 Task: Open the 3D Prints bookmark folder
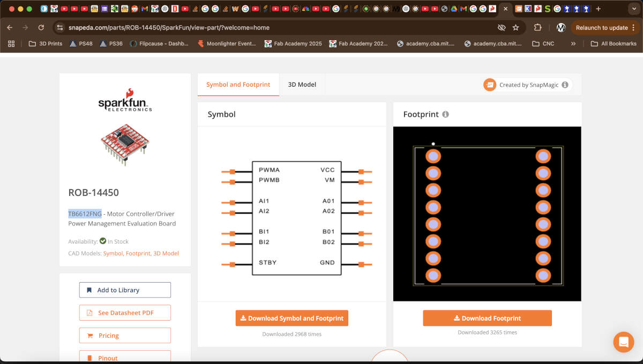click(46, 43)
